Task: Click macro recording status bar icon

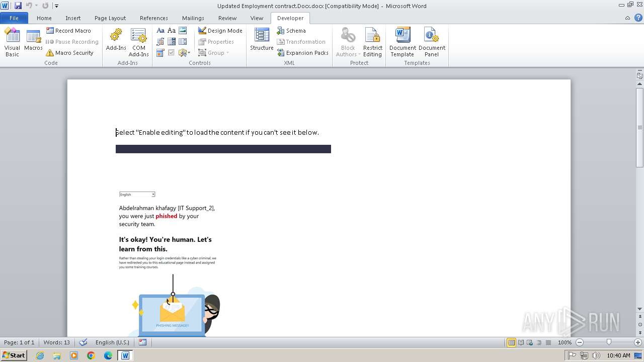Action: pyautogui.click(x=142, y=342)
